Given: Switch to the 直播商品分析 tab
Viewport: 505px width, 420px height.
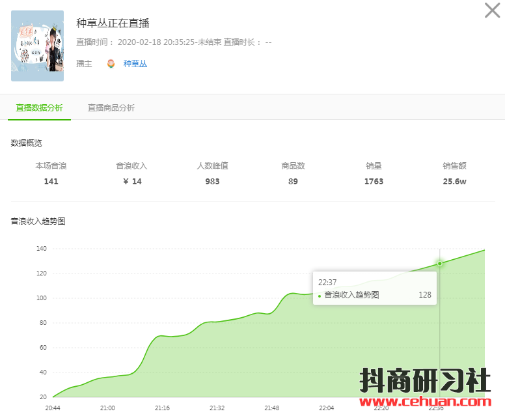Looking at the screenshot, I should pyautogui.click(x=111, y=108).
